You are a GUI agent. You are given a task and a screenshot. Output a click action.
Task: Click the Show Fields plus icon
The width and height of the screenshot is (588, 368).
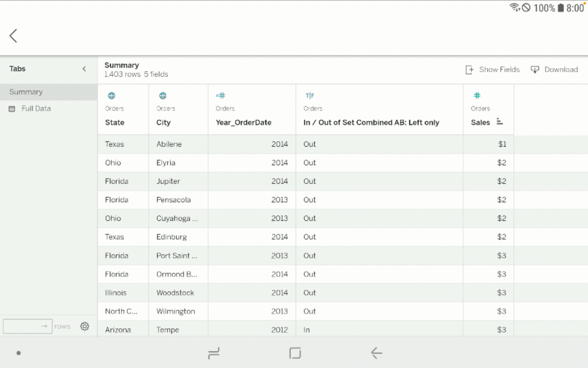pyautogui.click(x=469, y=70)
